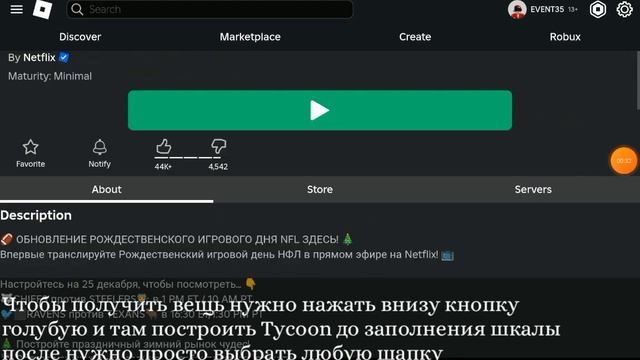Image resolution: width=640 pixels, height=360 pixels.
Task: Go to the Discover tab
Action: click(x=80, y=37)
